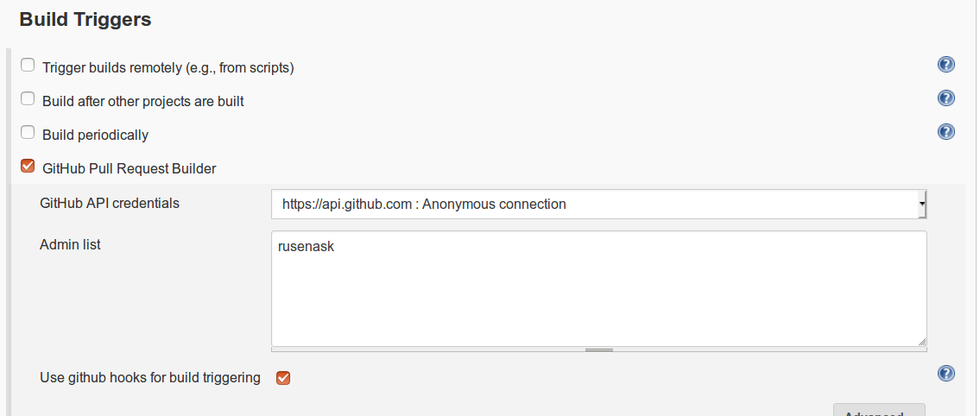Enable Trigger builds remotely checkbox
The height and width of the screenshot is (416, 980).
[x=28, y=66]
